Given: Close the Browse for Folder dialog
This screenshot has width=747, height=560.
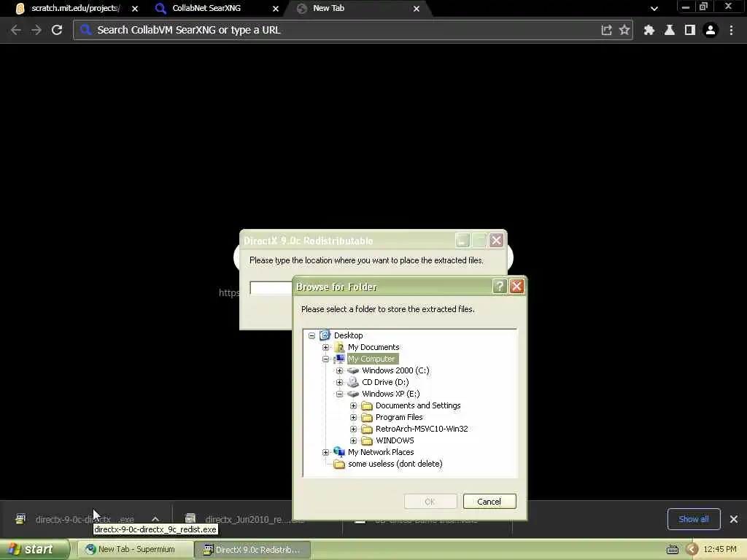Looking at the screenshot, I should coord(516,286).
